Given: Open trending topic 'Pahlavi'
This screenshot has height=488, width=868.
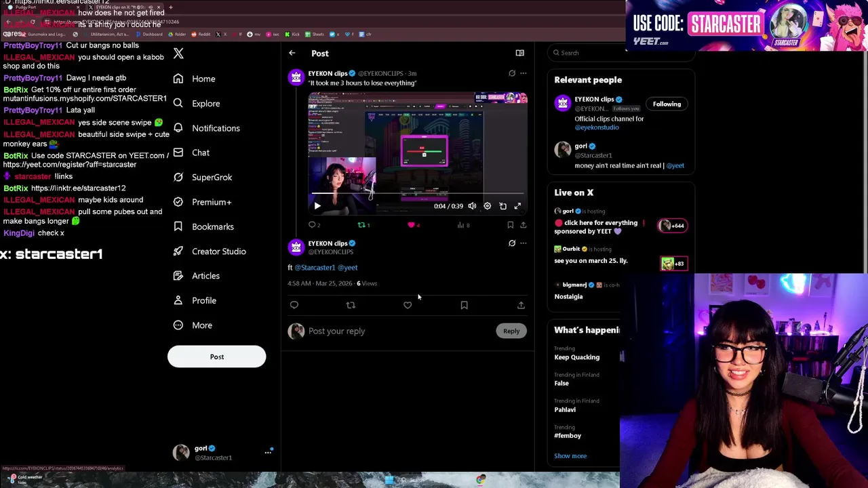Looking at the screenshot, I should coord(565,409).
